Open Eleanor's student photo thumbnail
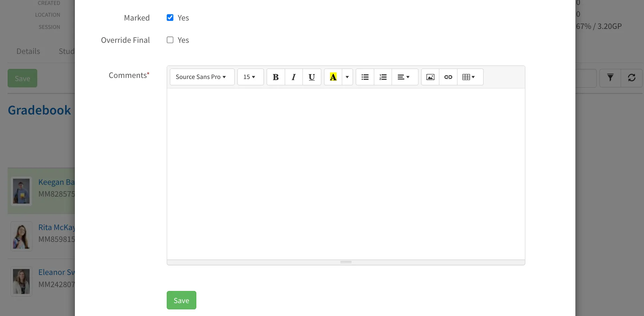644x316 pixels. [21, 282]
